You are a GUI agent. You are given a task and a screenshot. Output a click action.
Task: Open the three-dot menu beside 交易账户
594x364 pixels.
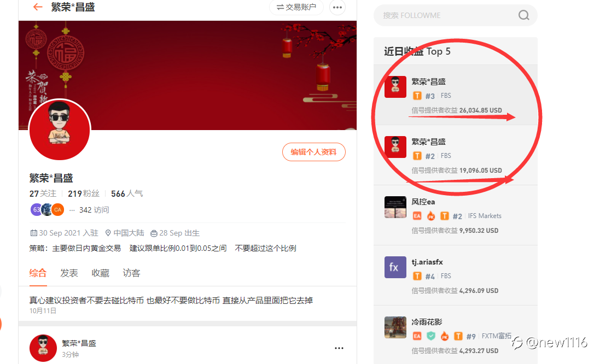[x=337, y=7]
